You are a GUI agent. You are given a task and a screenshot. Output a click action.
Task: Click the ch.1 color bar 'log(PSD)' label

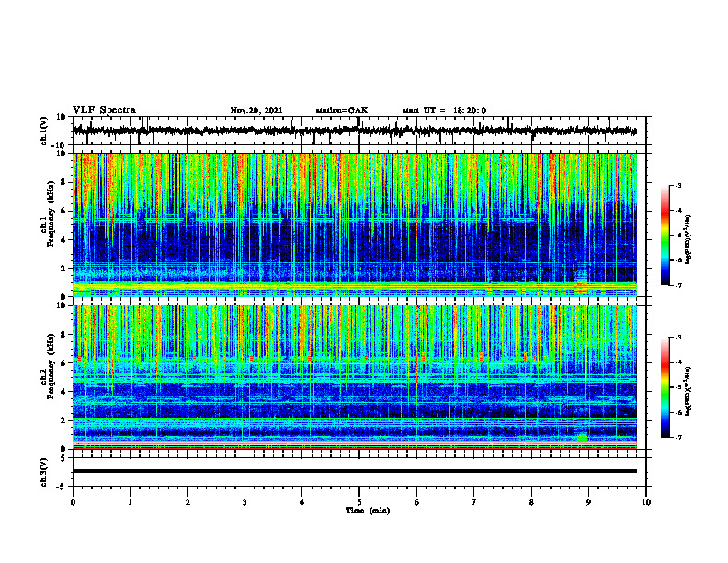[x=688, y=240]
